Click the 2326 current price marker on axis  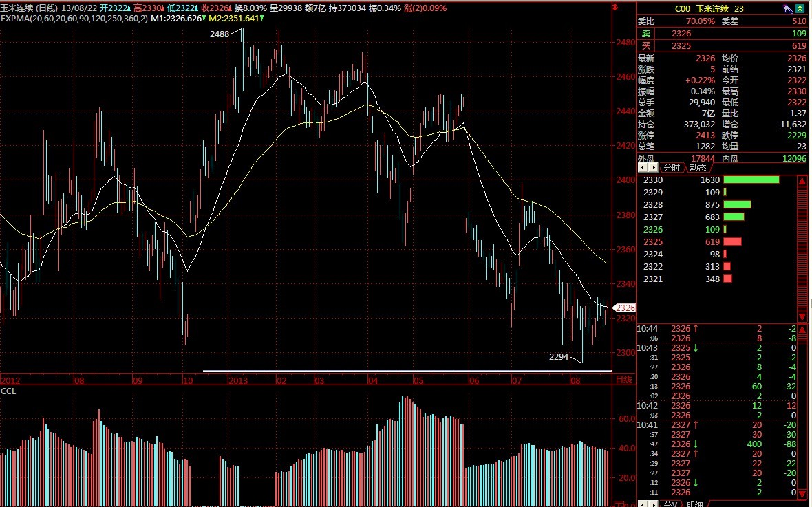tap(625, 308)
